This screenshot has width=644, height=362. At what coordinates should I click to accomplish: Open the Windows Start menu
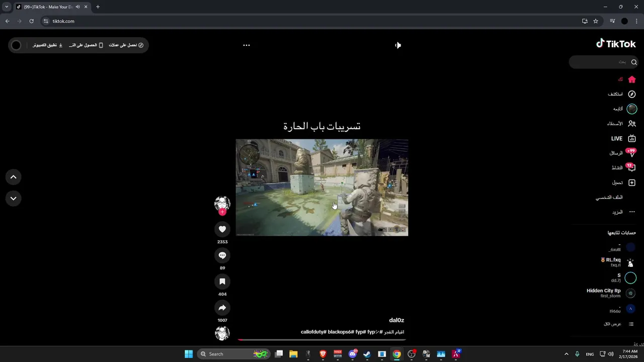[x=189, y=354]
